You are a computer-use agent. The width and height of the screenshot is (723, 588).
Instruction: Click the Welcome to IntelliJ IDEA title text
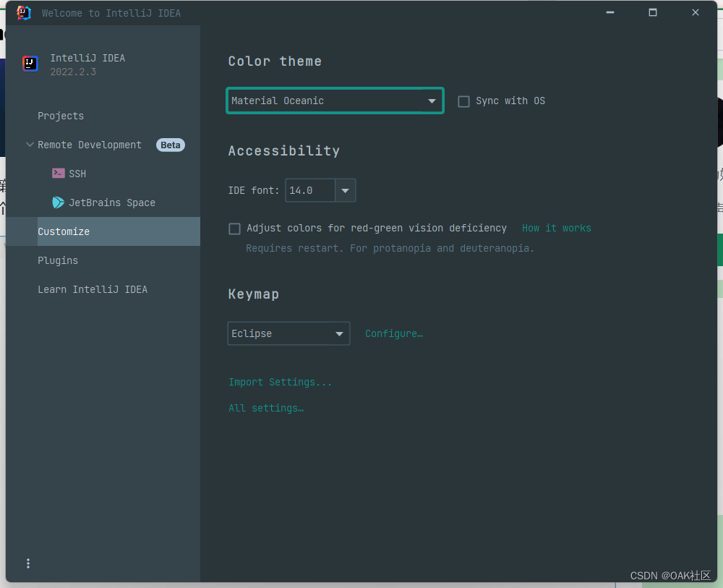tap(111, 13)
